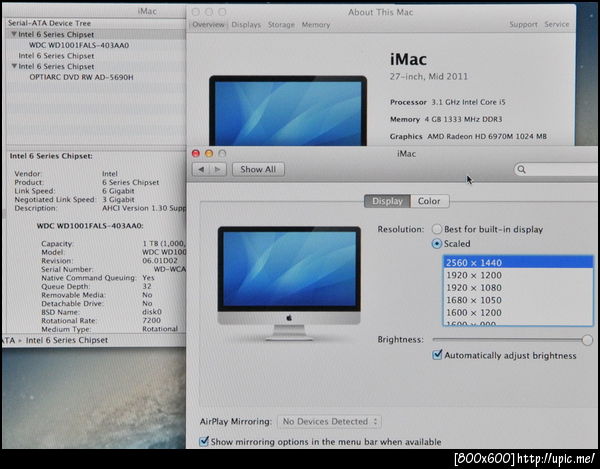Click the Queue Depth value 32
Image resolution: width=600 pixels, height=469 pixels.
[x=147, y=286]
